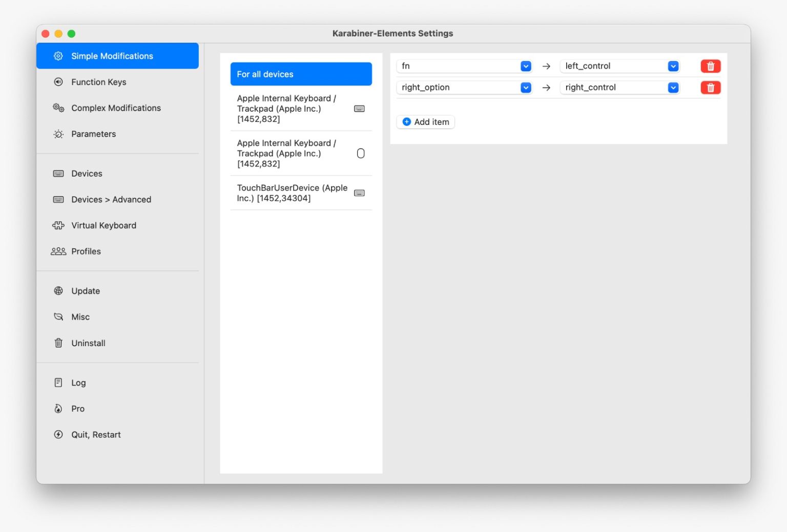This screenshot has width=787, height=532.
Task: Delete the right_option to right_control mapping
Action: pyautogui.click(x=710, y=87)
